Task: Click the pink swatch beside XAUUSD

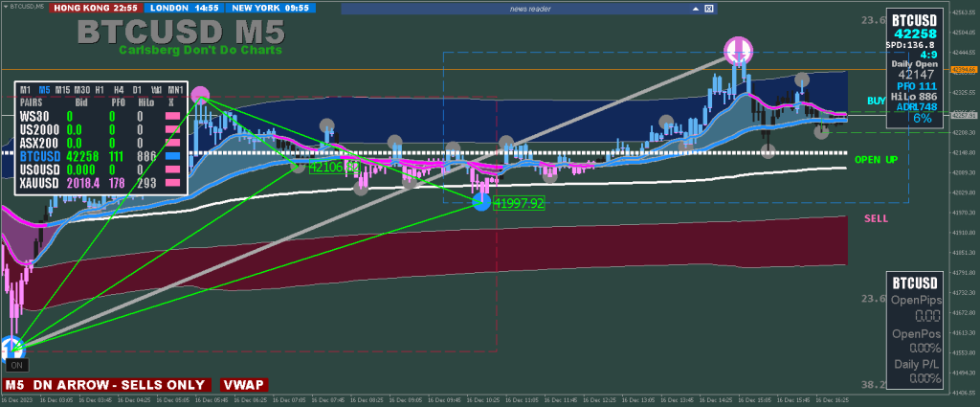Action: pyautogui.click(x=172, y=181)
